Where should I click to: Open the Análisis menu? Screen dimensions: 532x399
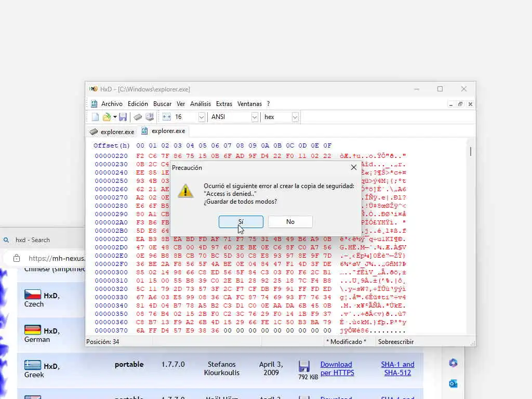201,104
